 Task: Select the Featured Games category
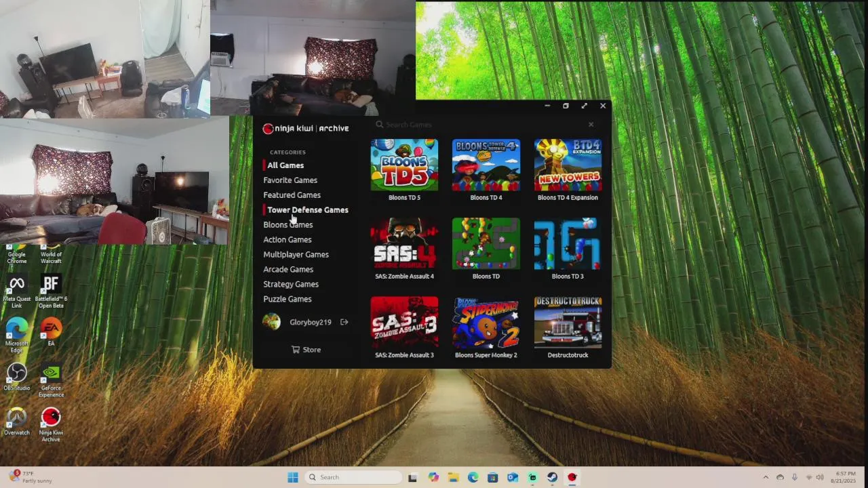point(292,195)
